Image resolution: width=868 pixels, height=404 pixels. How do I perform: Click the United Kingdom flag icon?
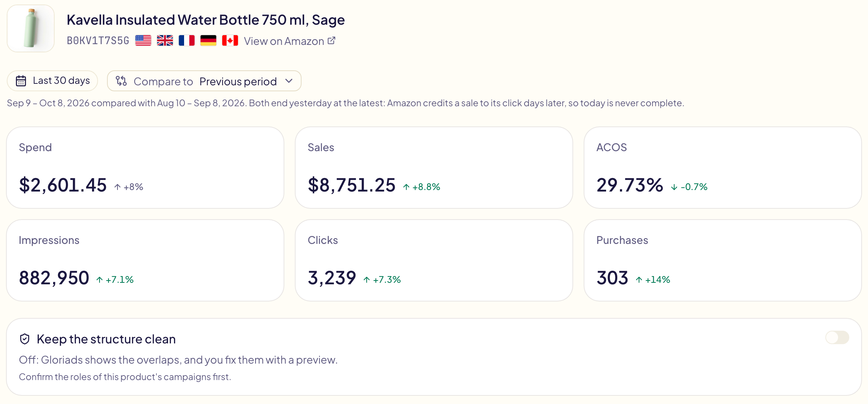[165, 40]
